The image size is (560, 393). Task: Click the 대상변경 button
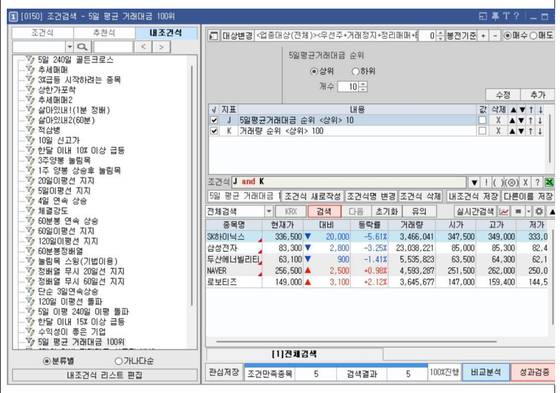point(238,36)
